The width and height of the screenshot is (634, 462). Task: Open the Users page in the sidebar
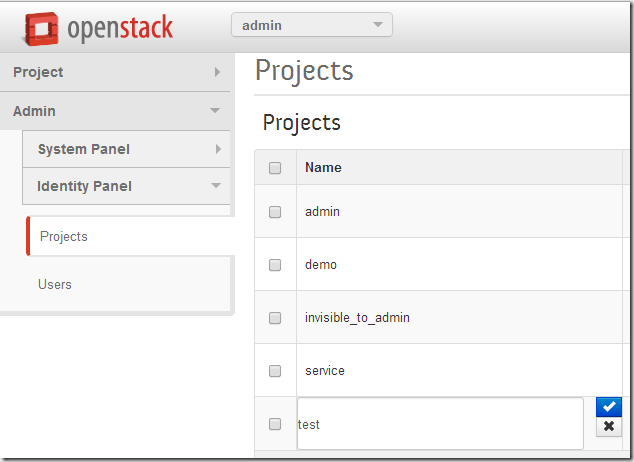point(55,284)
